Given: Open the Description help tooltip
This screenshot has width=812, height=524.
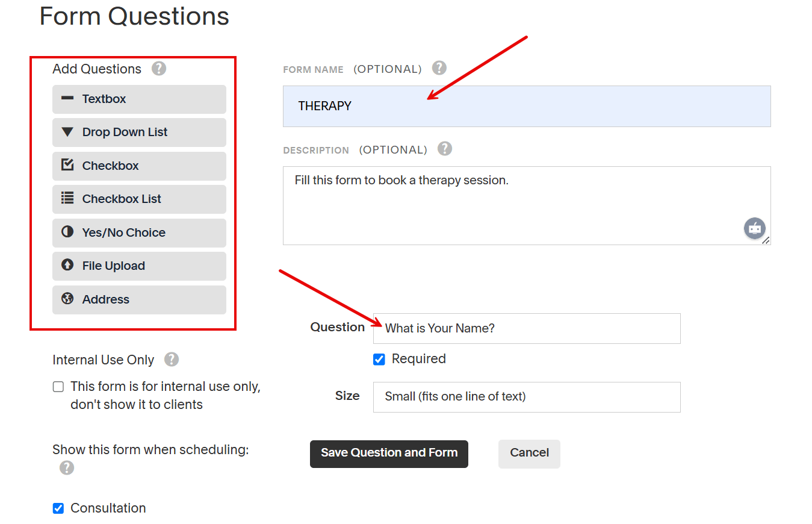Looking at the screenshot, I should (444, 148).
